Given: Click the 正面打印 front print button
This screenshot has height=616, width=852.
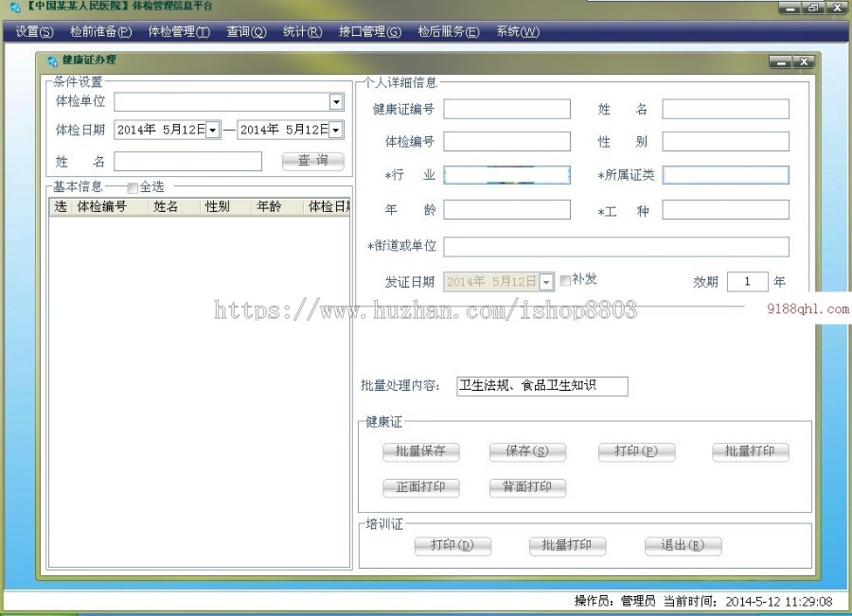Looking at the screenshot, I should click(x=420, y=487).
